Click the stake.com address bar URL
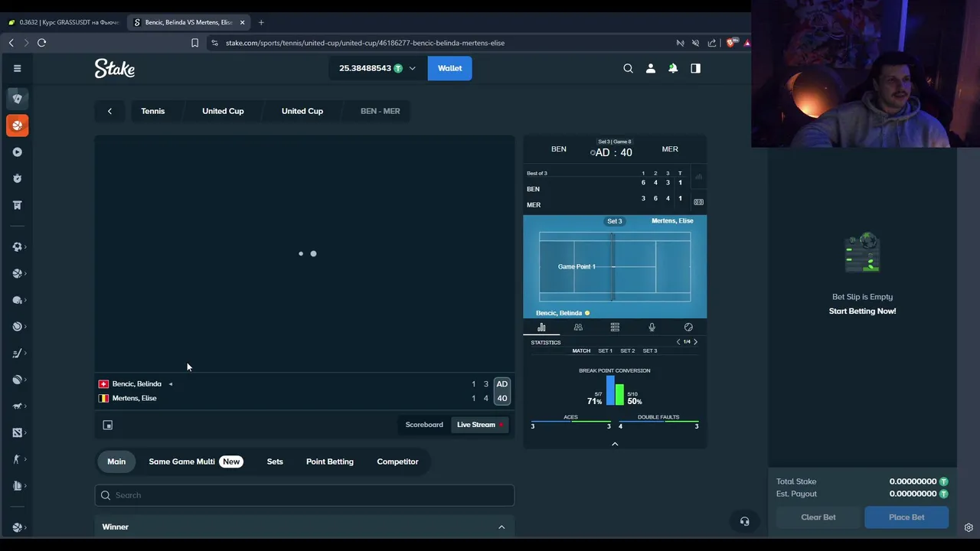980x551 pixels. tap(365, 43)
